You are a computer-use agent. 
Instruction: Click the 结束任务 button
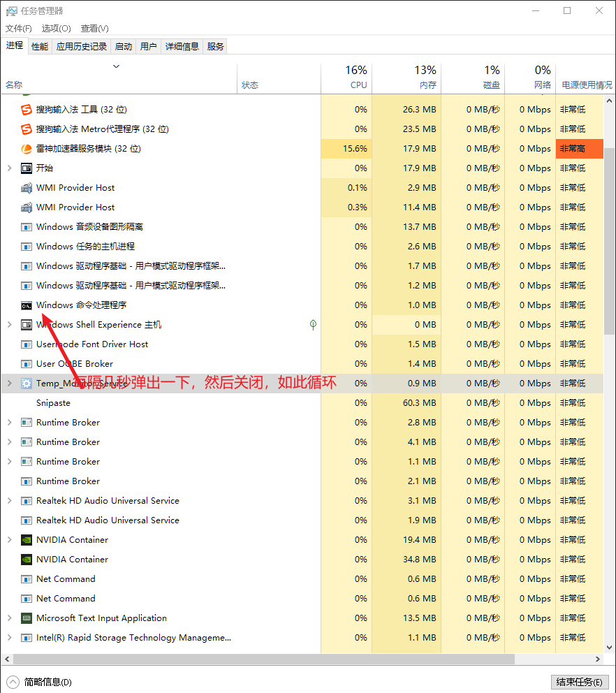(x=579, y=682)
